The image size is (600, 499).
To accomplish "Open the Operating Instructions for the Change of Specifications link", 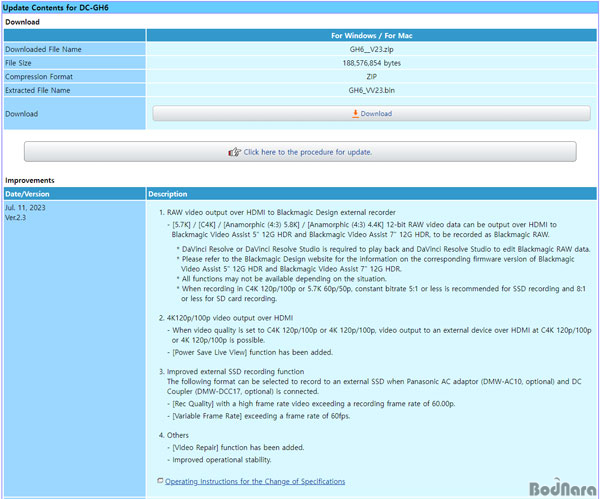I will coord(255,481).
